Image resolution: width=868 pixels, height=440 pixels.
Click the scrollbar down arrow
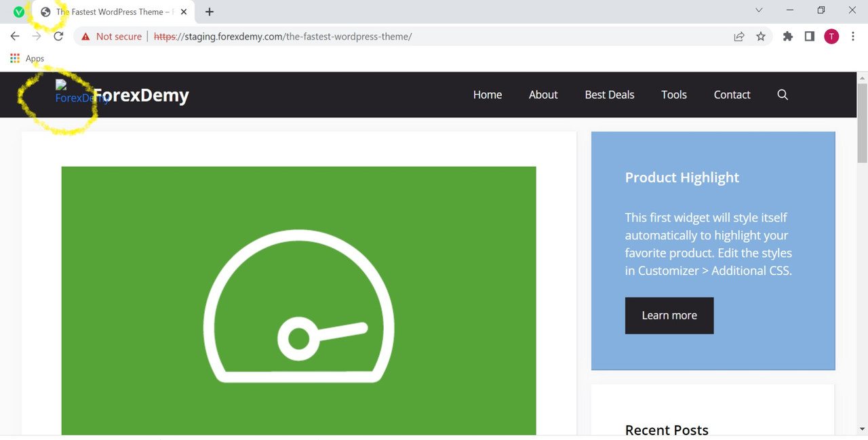[862, 428]
